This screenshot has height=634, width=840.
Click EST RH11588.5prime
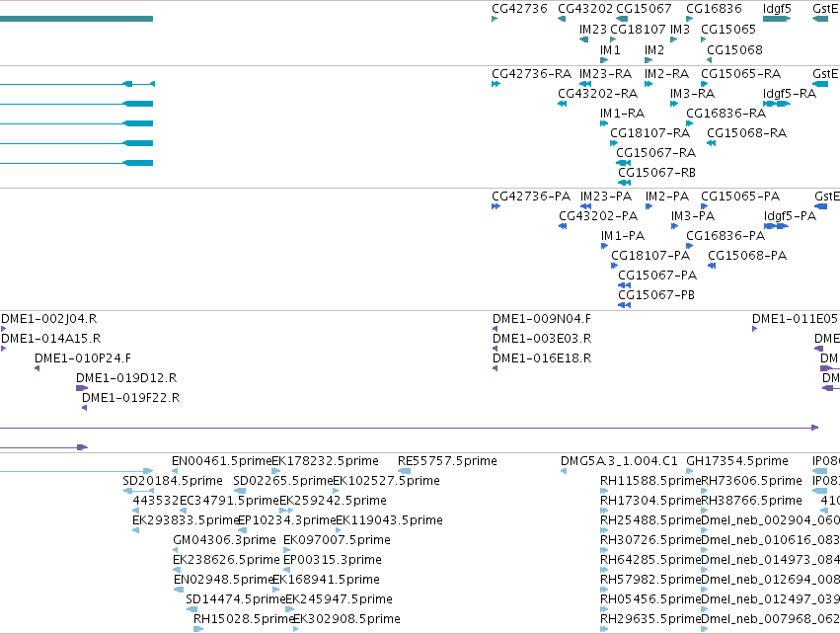click(650, 481)
